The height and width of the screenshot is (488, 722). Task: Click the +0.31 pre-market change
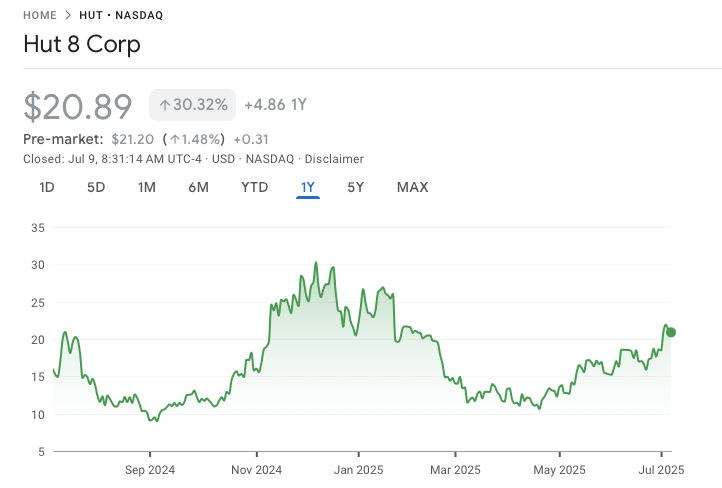251,139
